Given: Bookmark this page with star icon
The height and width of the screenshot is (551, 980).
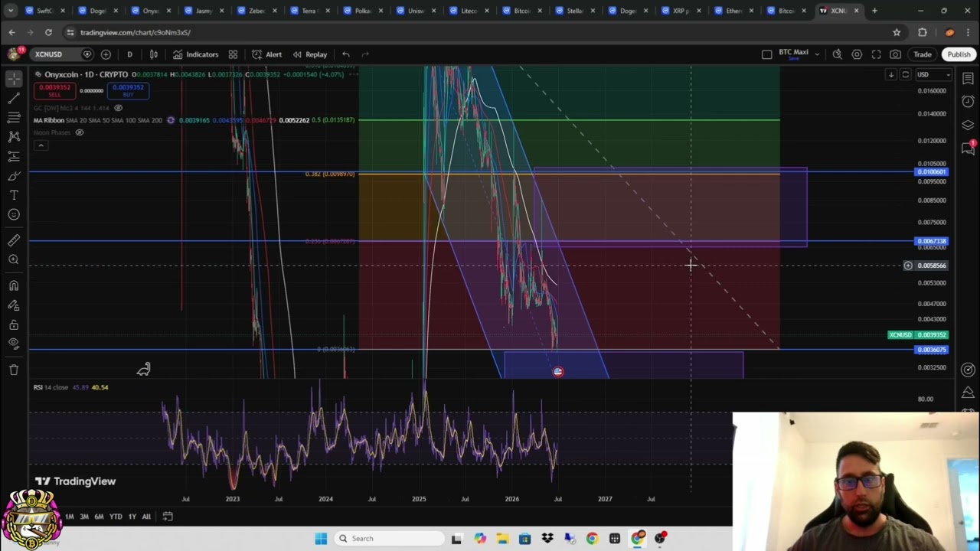Looking at the screenshot, I should (x=897, y=32).
